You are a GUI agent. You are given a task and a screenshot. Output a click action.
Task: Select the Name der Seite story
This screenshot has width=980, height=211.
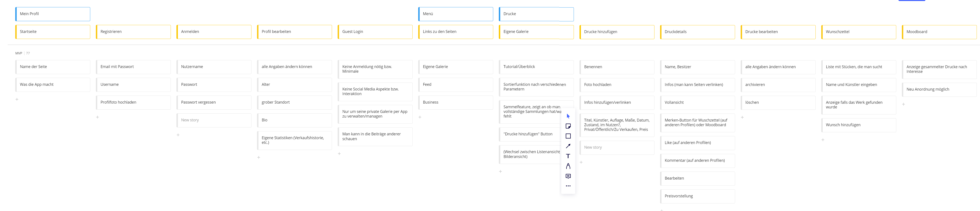[x=52, y=67]
